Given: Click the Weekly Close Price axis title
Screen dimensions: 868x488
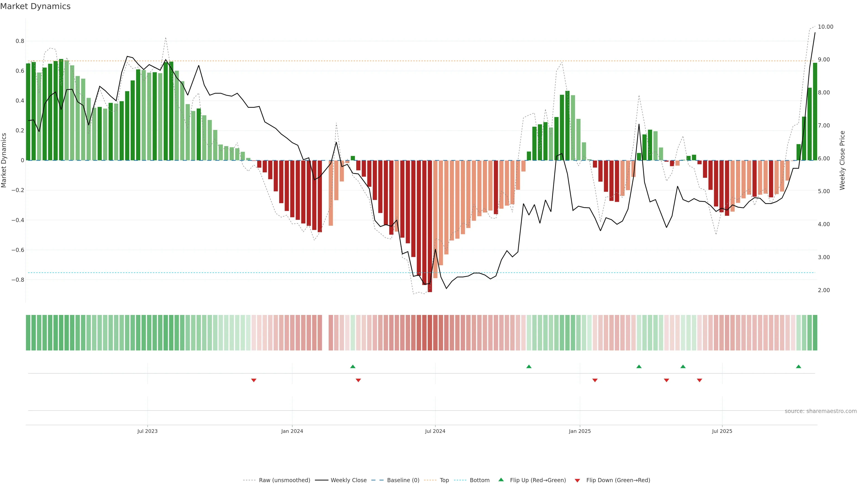Looking at the screenshot, I should [842, 160].
